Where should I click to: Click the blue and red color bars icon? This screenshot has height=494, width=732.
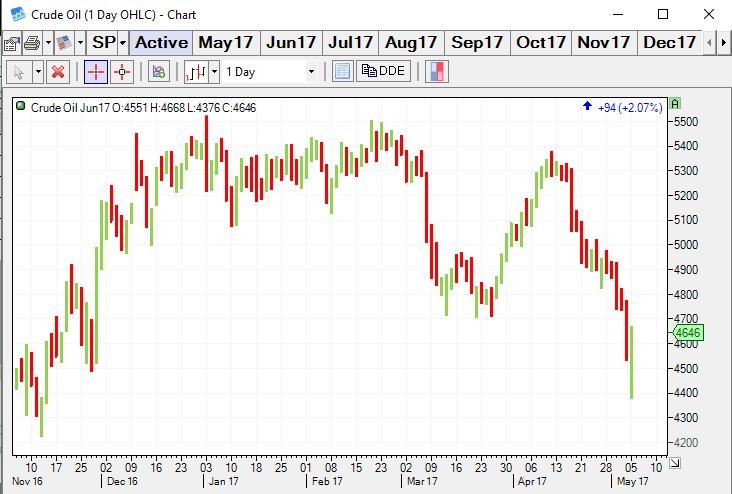pos(437,72)
